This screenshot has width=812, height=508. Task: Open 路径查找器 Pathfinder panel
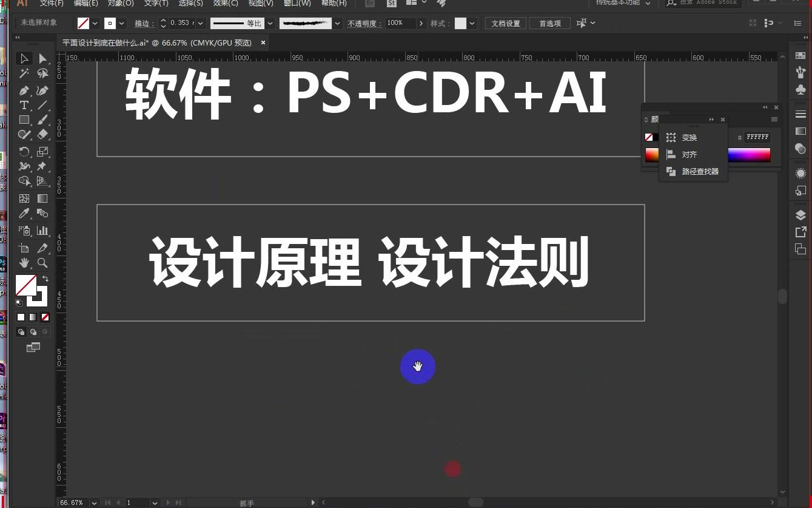693,172
